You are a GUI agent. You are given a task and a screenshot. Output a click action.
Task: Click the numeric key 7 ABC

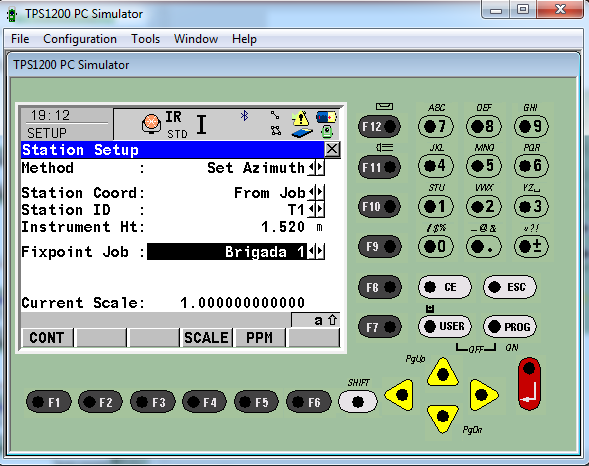(x=436, y=126)
